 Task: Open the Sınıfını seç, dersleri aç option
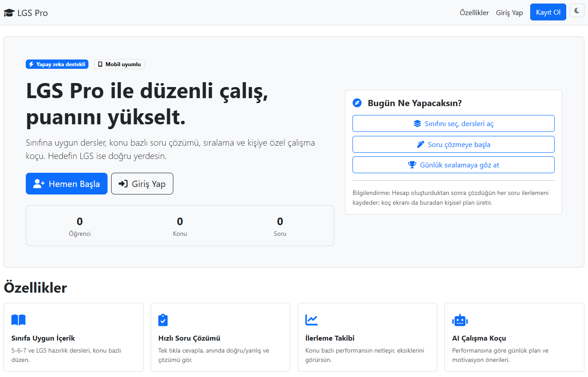pos(453,123)
